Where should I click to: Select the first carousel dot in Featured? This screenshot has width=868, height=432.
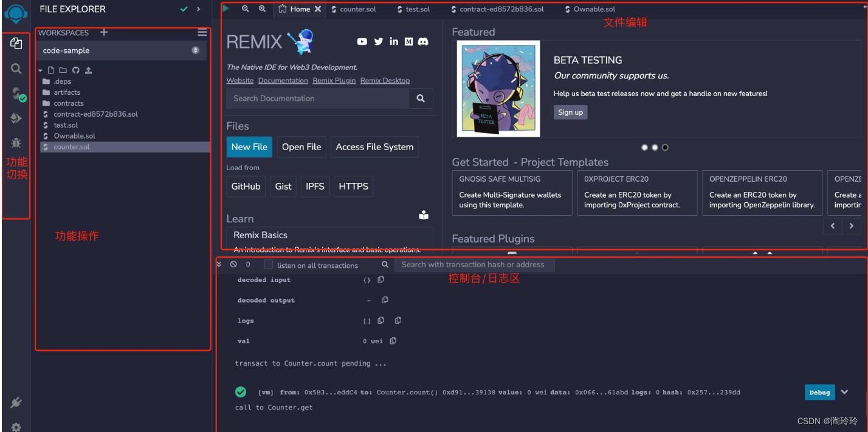point(644,147)
